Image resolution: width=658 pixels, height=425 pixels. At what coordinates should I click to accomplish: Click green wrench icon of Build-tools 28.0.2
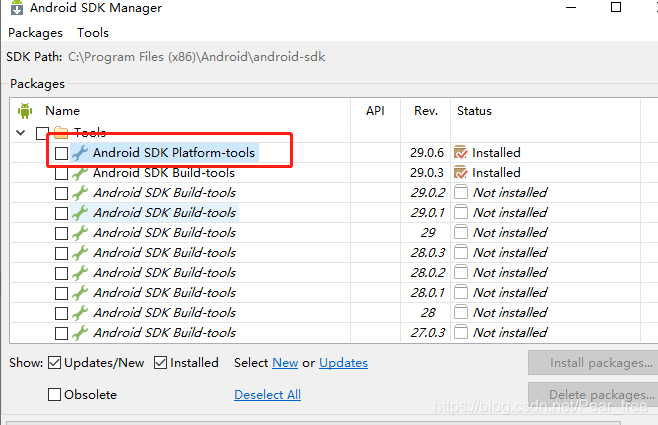pyautogui.click(x=79, y=273)
